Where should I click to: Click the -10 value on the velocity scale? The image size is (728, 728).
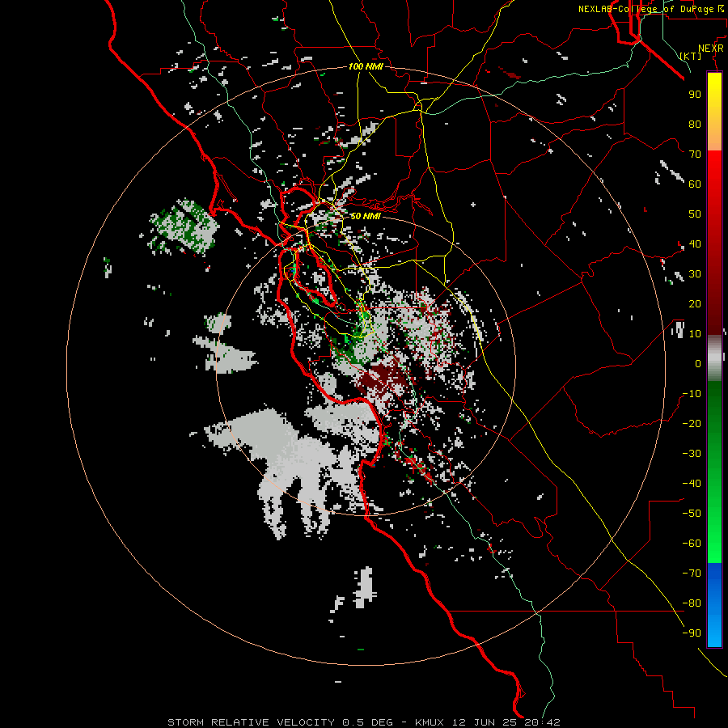tap(692, 394)
